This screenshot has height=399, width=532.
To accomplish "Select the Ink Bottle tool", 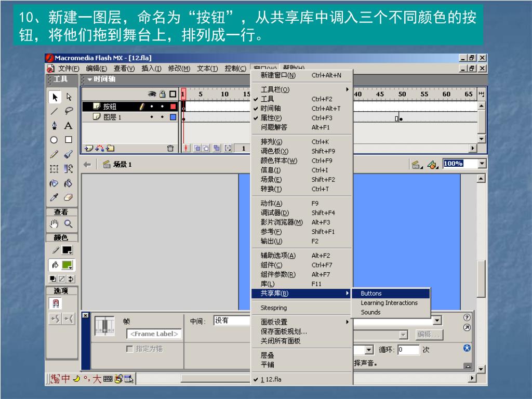I will [x=54, y=183].
